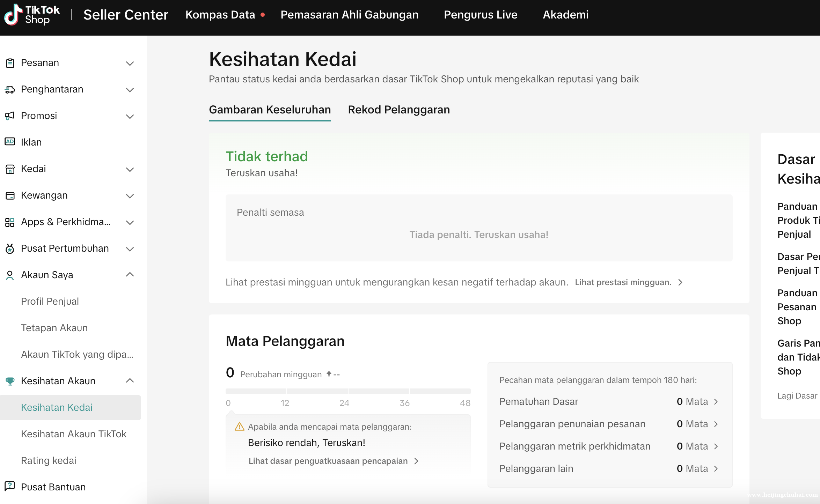Click the Penghantaran truck icon
Viewport: 820px width, 504px height.
point(10,90)
